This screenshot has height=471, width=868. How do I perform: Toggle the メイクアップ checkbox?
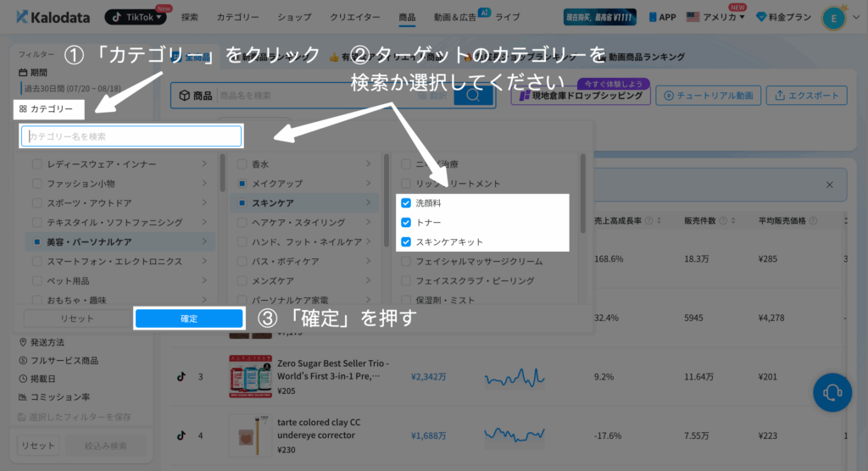click(242, 184)
